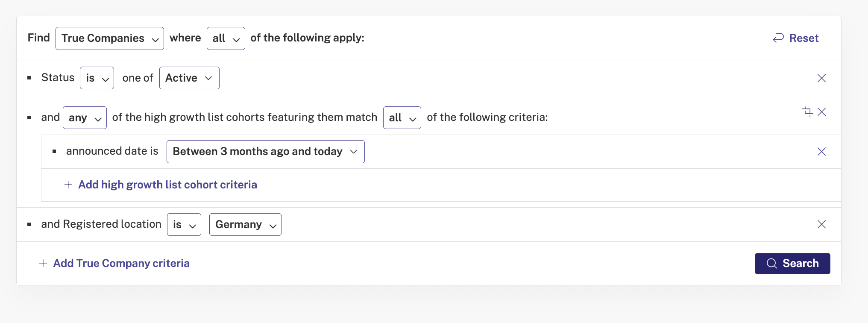Open the True Companies dropdown
The width and height of the screenshot is (868, 323).
[x=110, y=38]
